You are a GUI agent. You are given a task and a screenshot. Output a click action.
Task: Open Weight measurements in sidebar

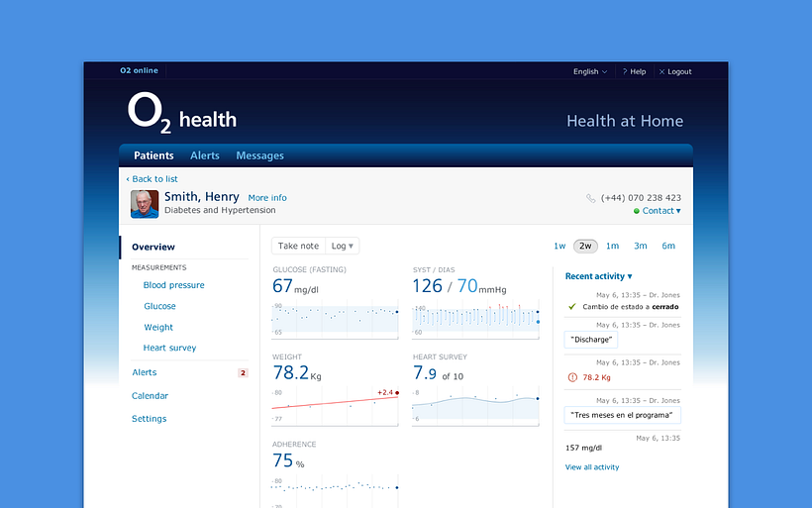[158, 327]
